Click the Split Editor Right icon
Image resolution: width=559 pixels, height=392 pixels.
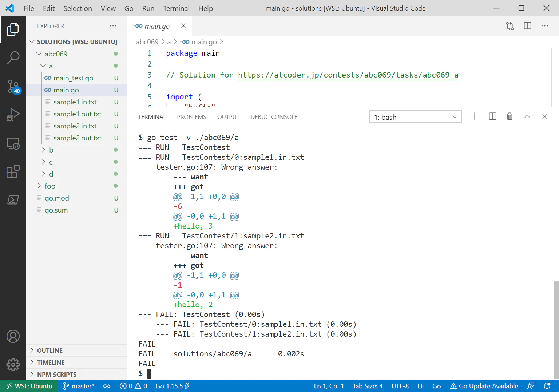(x=527, y=26)
